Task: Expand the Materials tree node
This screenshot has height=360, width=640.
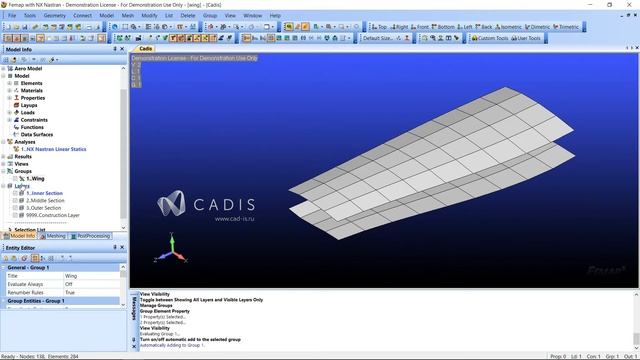Action: click(9, 90)
